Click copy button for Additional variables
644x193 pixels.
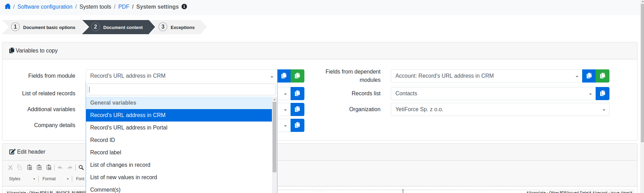297,109
